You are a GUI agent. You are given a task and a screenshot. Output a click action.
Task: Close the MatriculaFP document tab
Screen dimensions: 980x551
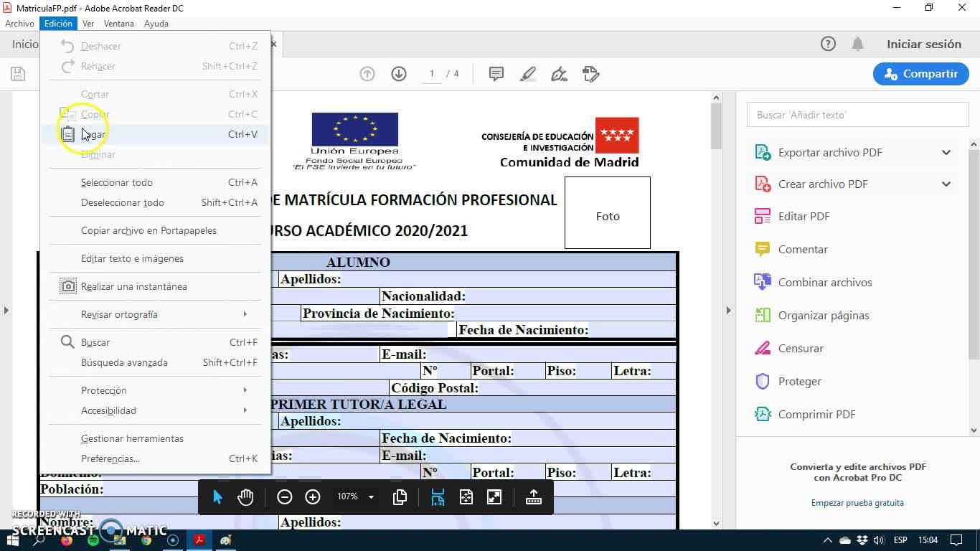[x=273, y=44]
